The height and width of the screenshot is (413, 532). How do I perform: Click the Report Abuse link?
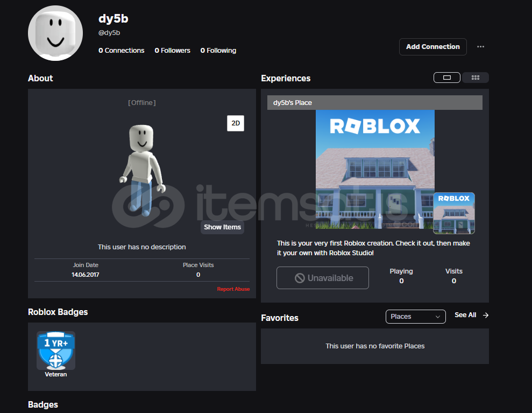[233, 289]
